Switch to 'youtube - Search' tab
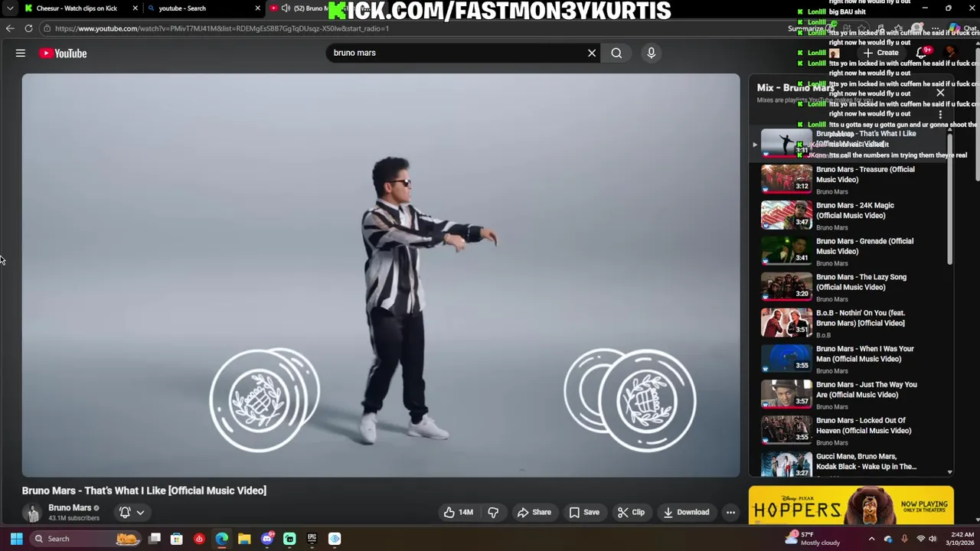The image size is (980, 551). (182, 8)
